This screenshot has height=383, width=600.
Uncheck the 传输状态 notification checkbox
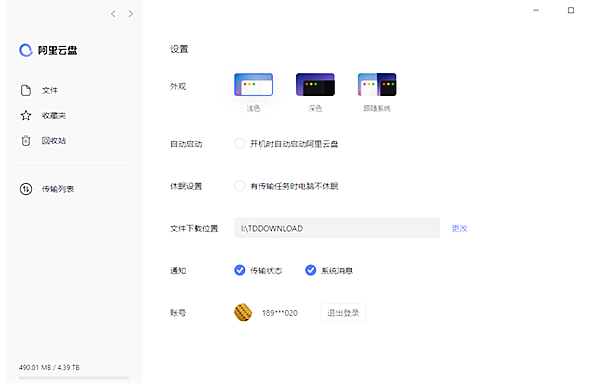coord(240,270)
